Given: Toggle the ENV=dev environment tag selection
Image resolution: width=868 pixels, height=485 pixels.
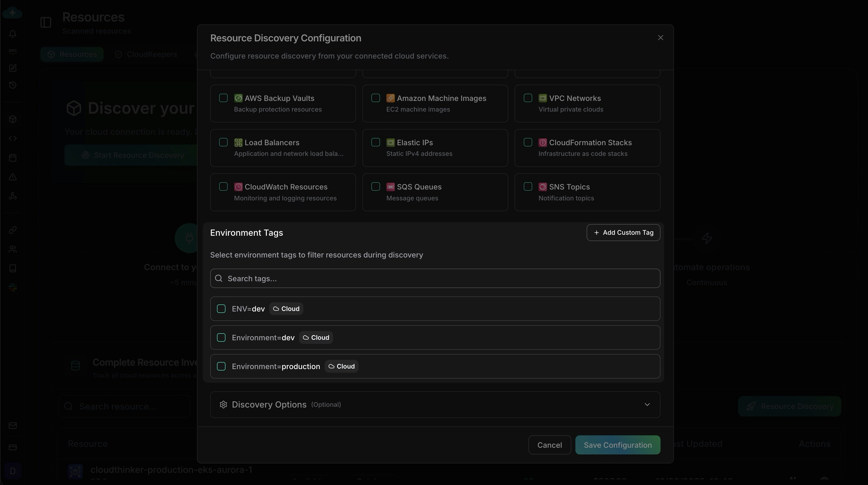Looking at the screenshot, I should click(221, 308).
